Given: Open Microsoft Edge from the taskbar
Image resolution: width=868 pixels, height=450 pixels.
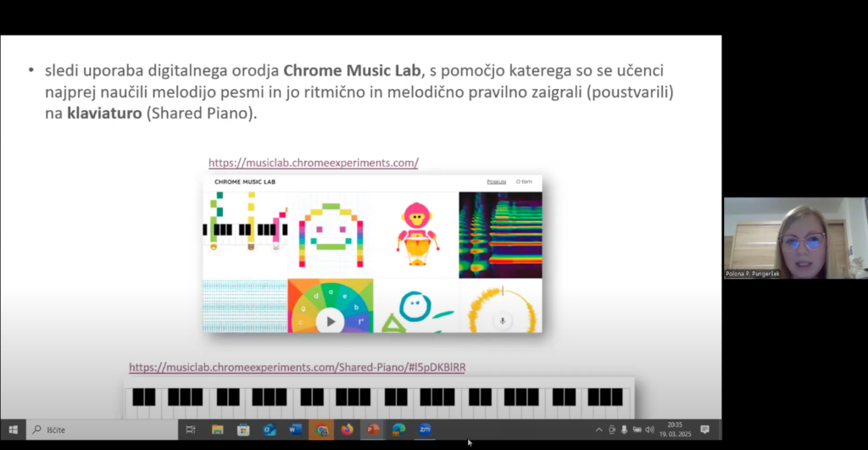Looking at the screenshot, I should (399, 430).
